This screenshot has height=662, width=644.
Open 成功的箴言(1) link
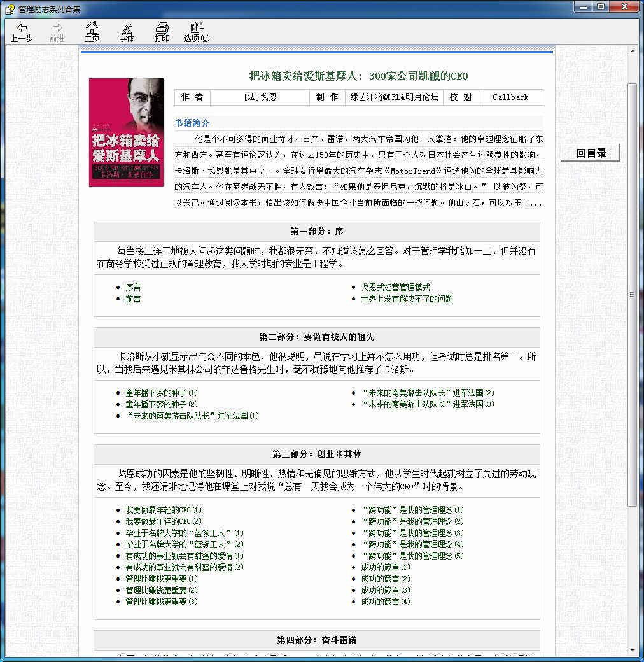point(386,567)
